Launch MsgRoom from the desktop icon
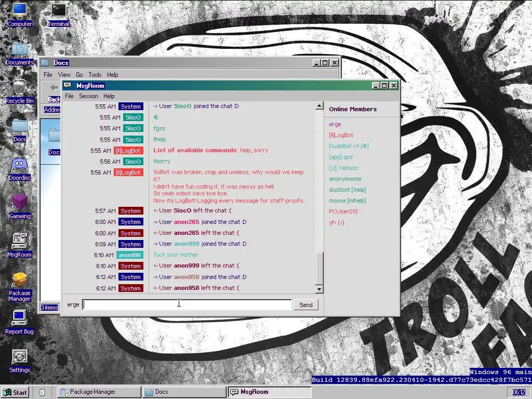532x399 pixels. pyautogui.click(x=19, y=245)
